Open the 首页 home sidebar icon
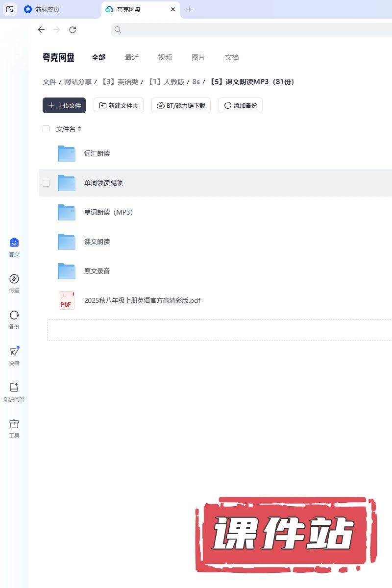 coord(14,243)
